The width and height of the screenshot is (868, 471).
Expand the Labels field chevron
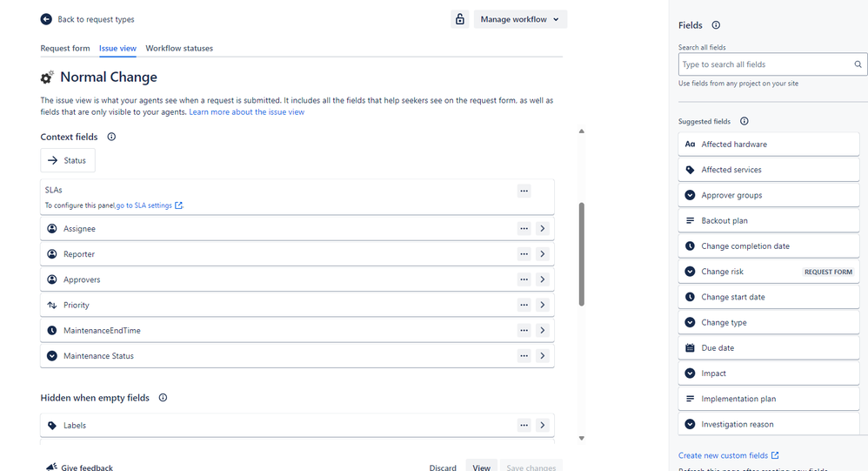click(543, 426)
